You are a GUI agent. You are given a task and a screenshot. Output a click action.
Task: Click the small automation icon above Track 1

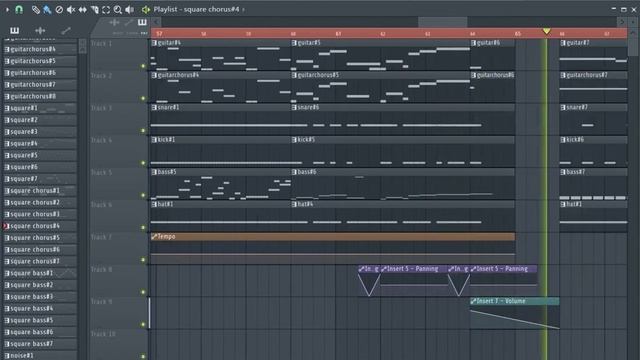pyautogui.click(x=129, y=22)
